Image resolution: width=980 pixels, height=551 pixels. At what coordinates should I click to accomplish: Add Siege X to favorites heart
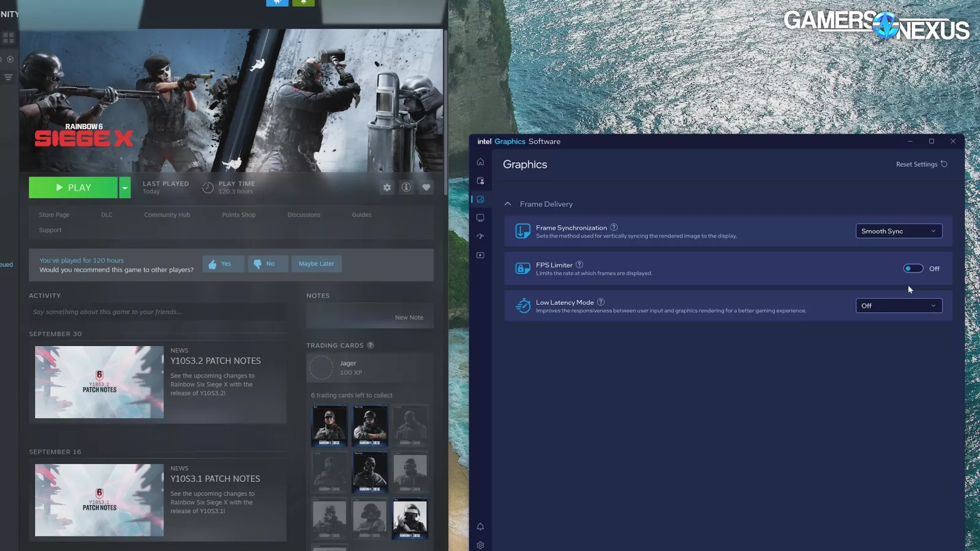coord(426,187)
